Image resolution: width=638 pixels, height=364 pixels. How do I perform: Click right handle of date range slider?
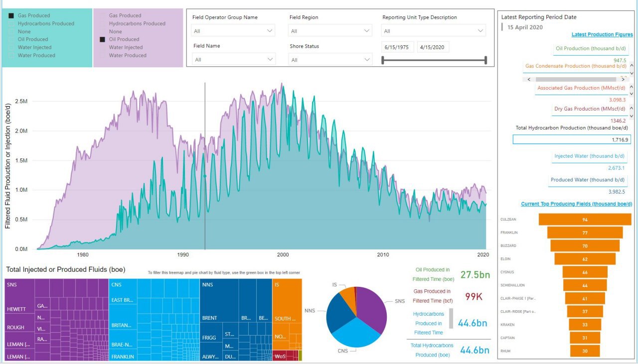(x=485, y=60)
